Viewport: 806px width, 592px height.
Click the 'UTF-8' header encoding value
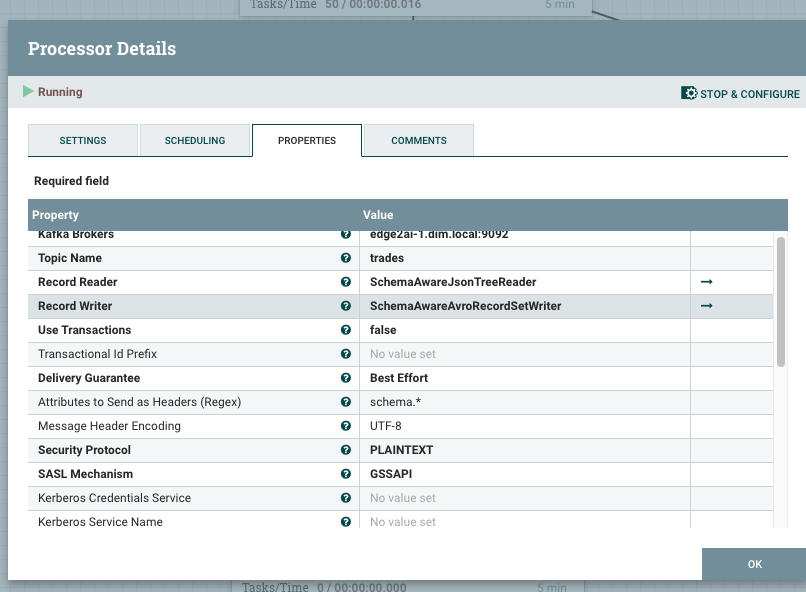[x=386, y=426]
